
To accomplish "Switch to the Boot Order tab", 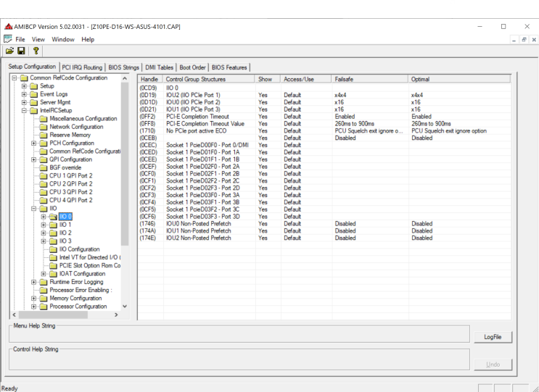I will (192, 67).
